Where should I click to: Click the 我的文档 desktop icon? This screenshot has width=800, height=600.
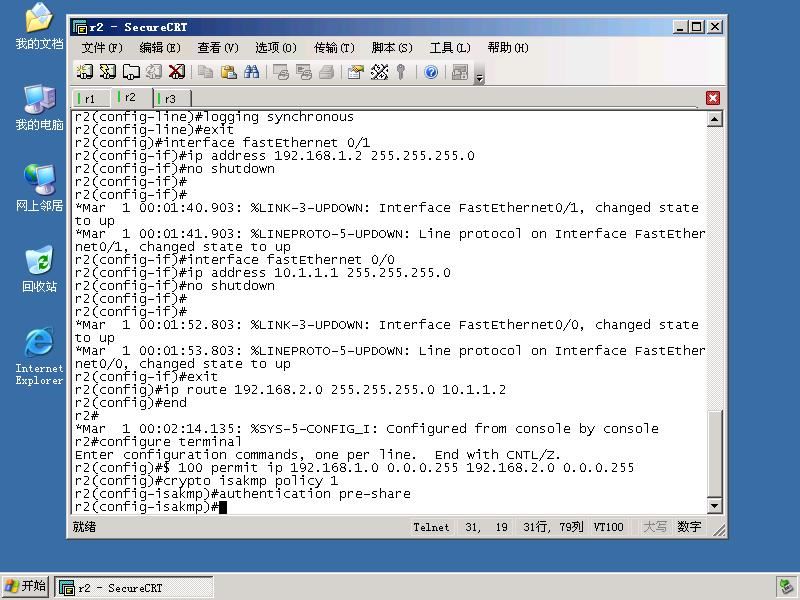point(39,27)
